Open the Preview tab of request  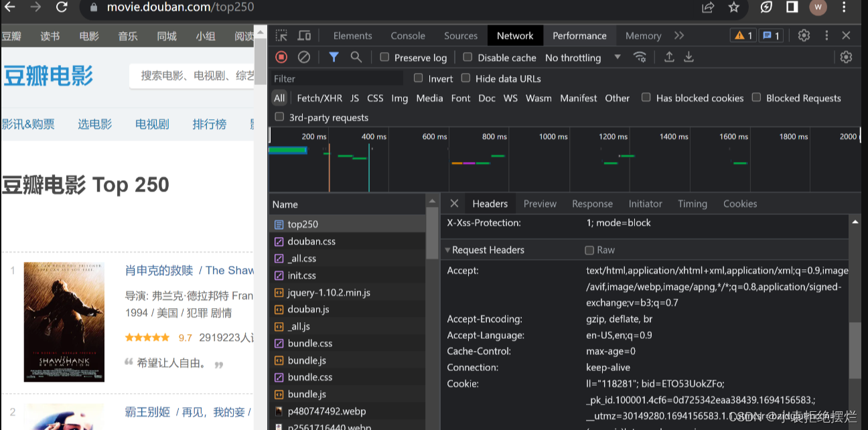click(x=540, y=204)
